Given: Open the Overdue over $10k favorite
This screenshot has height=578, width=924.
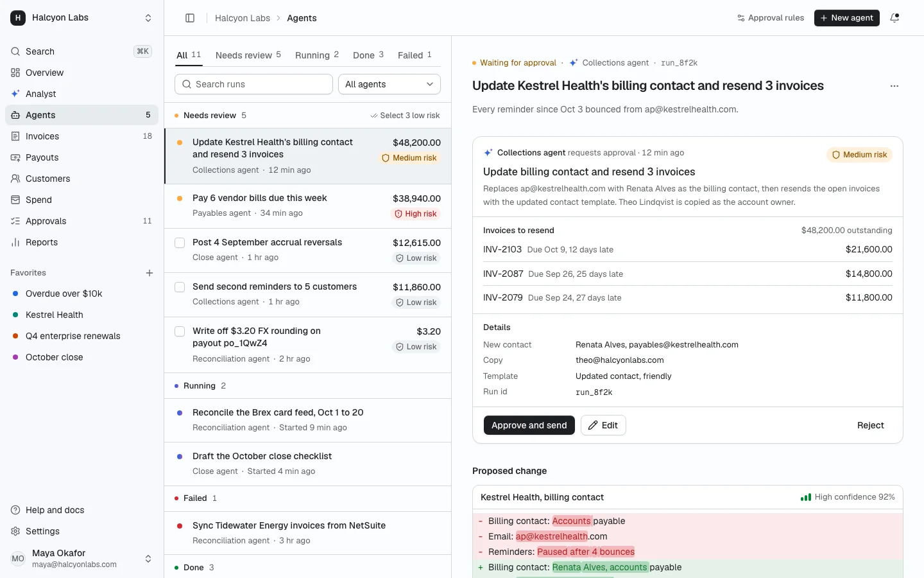Looking at the screenshot, I should coord(81,293).
